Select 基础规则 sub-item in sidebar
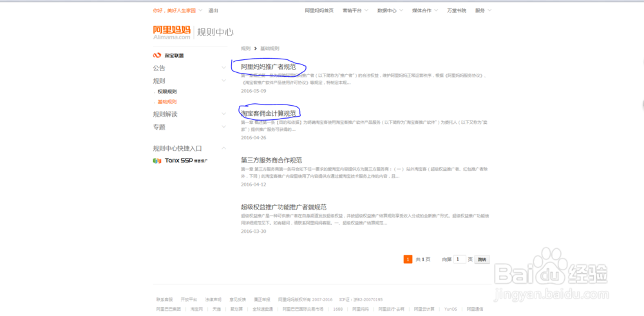The height and width of the screenshot is (316, 644). tap(167, 102)
